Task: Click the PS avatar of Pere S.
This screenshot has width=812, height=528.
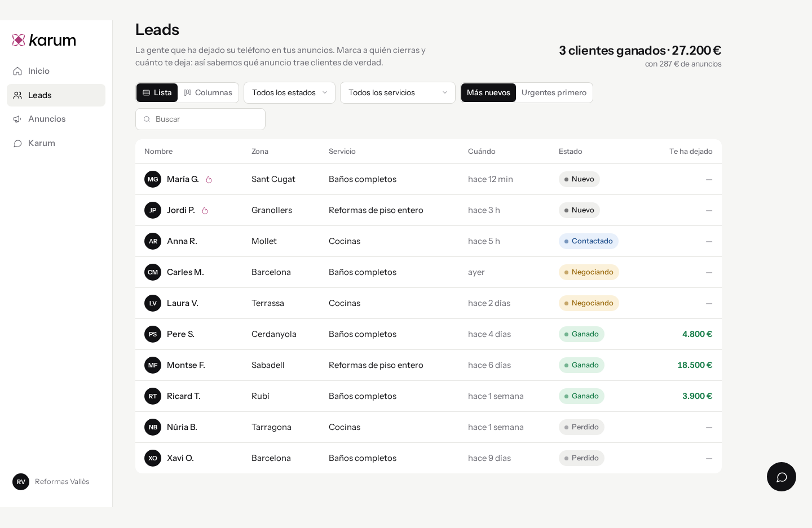Action: 153,334
